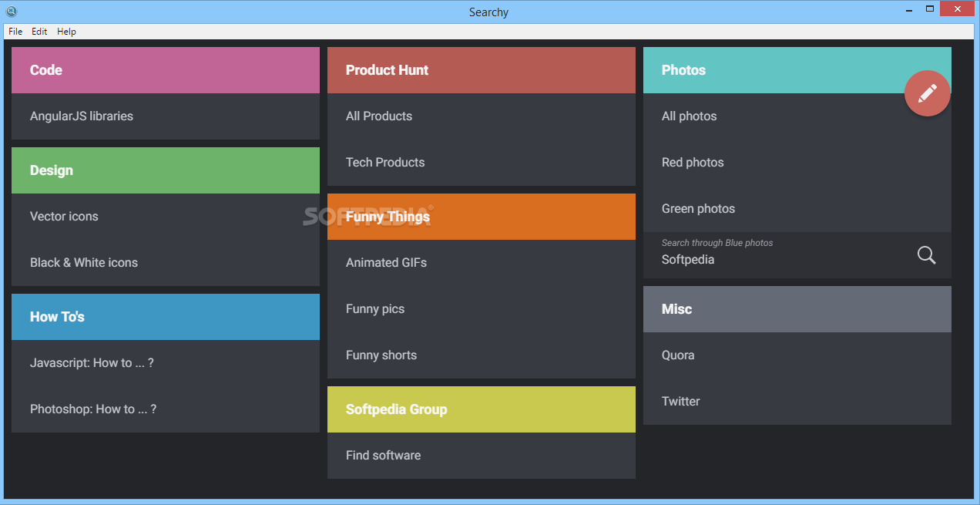Open the Quora search entry
The width and height of the screenshot is (980, 505).
[x=678, y=355]
